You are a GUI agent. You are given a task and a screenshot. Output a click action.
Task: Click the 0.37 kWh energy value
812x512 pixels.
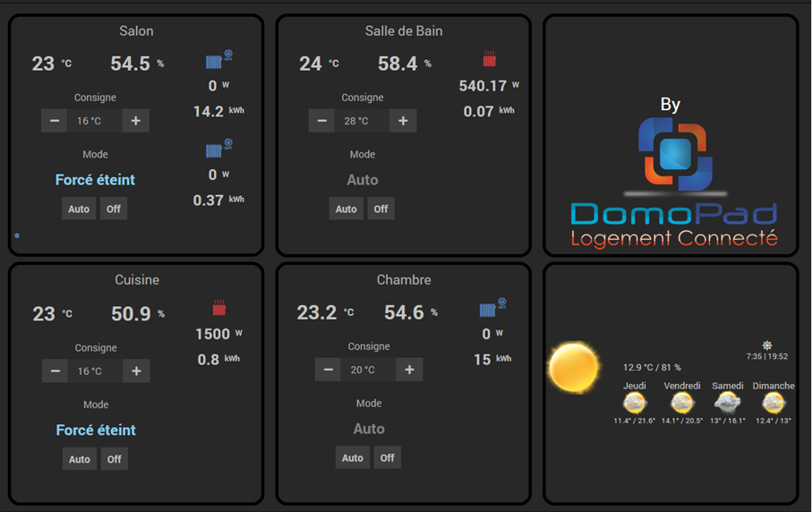click(x=218, y=201)
